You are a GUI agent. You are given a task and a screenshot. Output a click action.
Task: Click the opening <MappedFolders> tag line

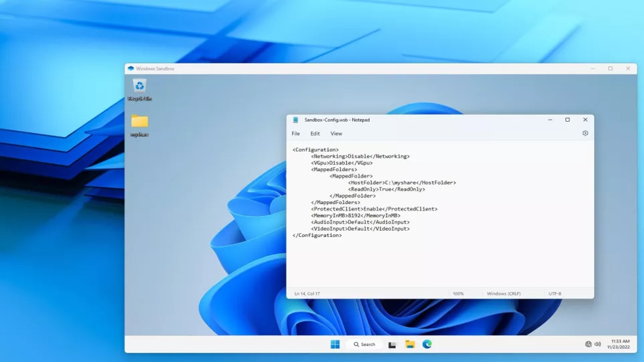(334, 169)
